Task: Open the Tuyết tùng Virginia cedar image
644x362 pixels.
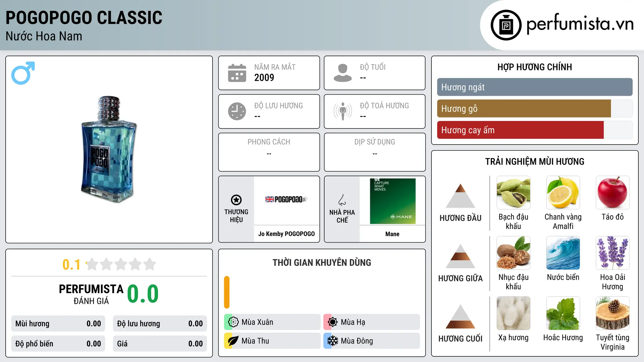Action: click(x=613, y=313)
